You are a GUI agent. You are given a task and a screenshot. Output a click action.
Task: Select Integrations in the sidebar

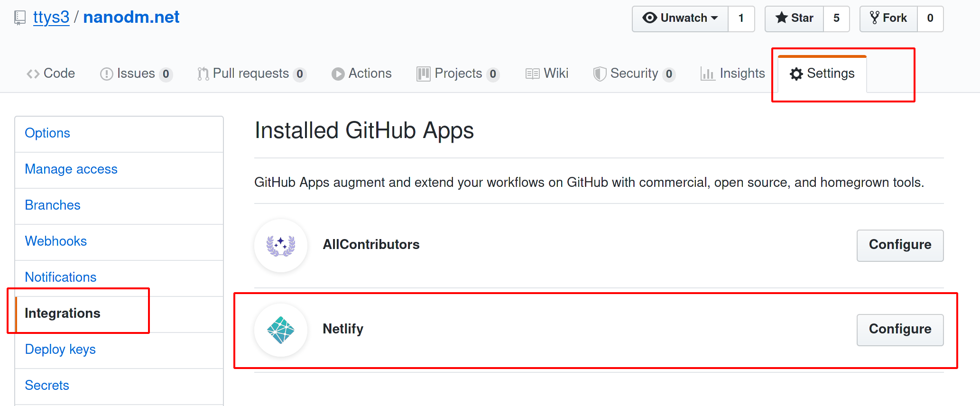(x=119, y=314)
